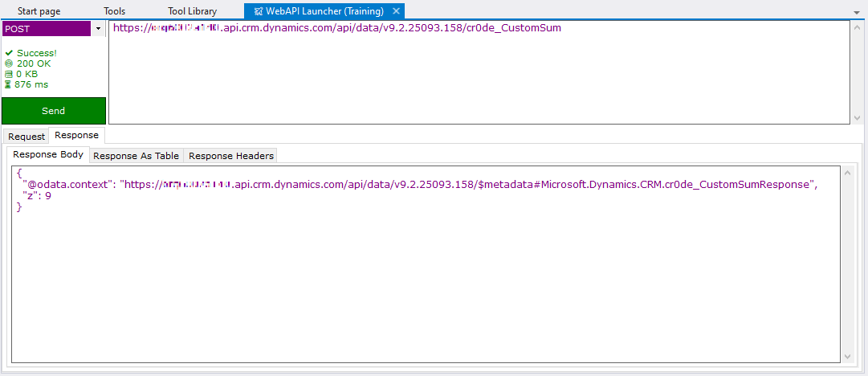Click inside the request URL field

pyautogui.click(x=478, y=72)
